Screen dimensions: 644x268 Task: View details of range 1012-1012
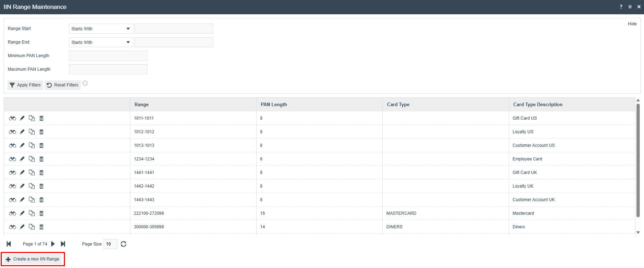coord(12,132)
